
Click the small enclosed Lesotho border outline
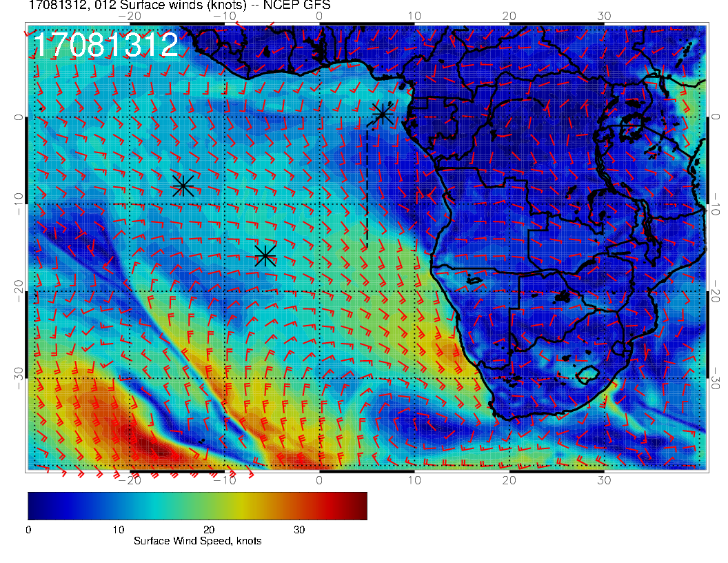pyautogui.click(x=587, y=375)
